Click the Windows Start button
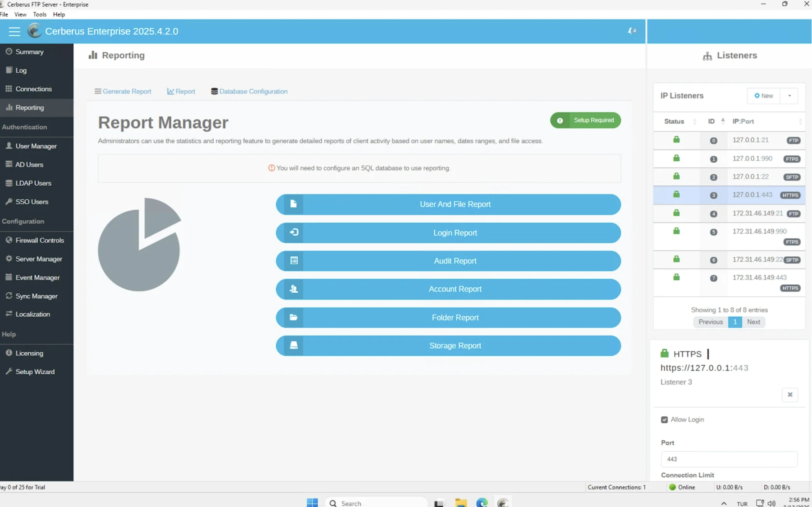Image resolution: width=812 pixels, height=507 pixels. [x=312, y=503]
